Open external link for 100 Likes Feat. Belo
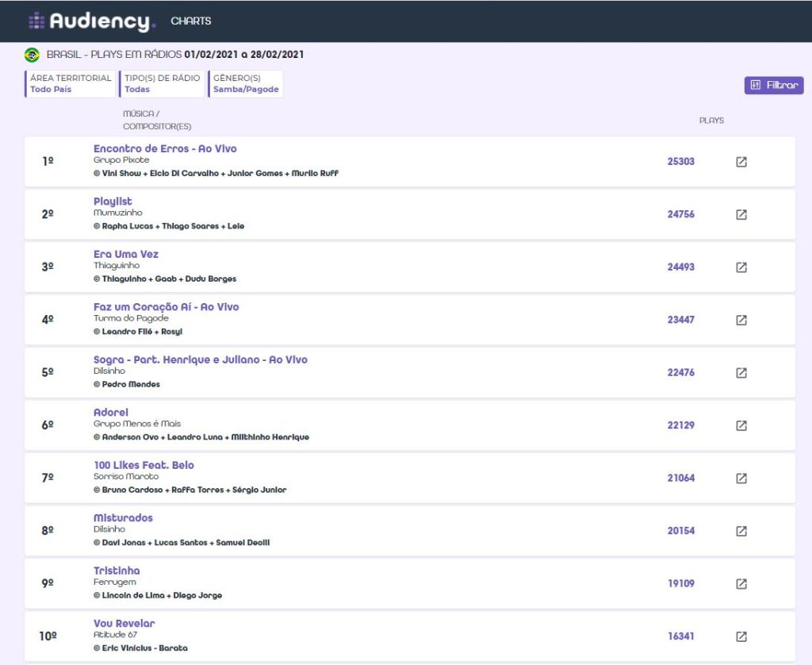Image resolution: width=812 pixels, height=665 pixels. point(741,478)
